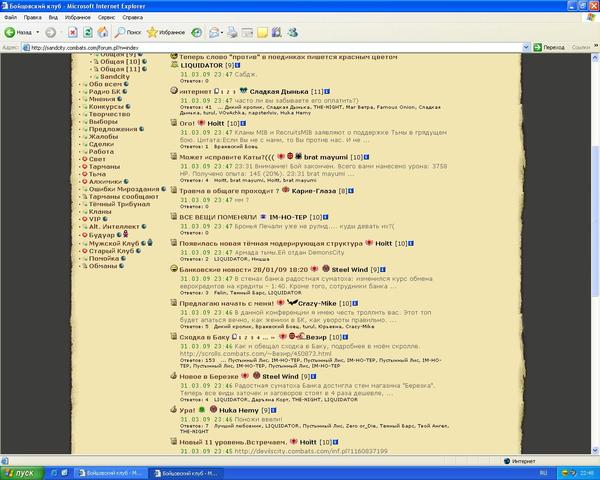600x480 pixels.
Task: Open the link scrolls.combats.com/~Везир
Action: pos(256,353)
